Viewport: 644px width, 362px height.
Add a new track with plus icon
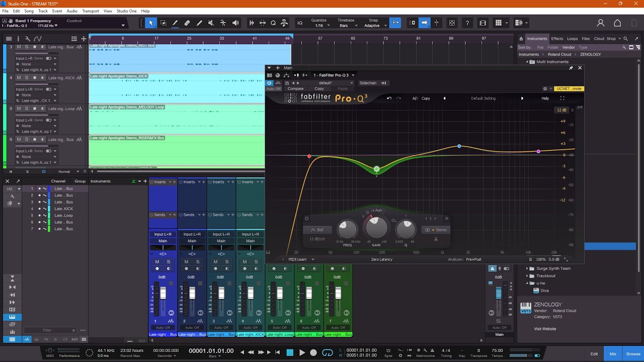click(84, 39)
